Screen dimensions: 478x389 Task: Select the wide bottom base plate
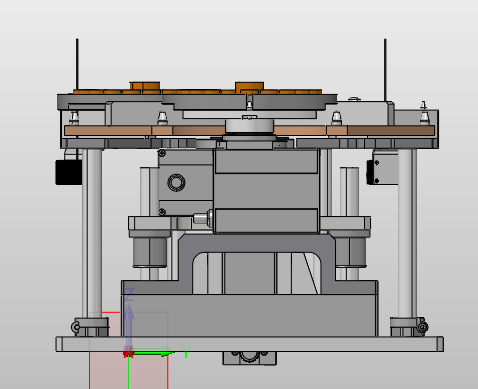(x=249, y=344)
